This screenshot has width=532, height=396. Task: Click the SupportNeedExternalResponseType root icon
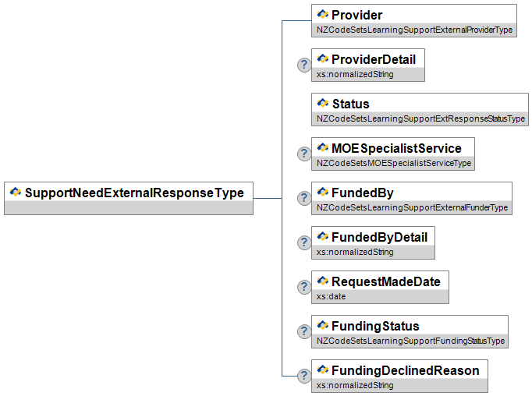tap(15, 193)
